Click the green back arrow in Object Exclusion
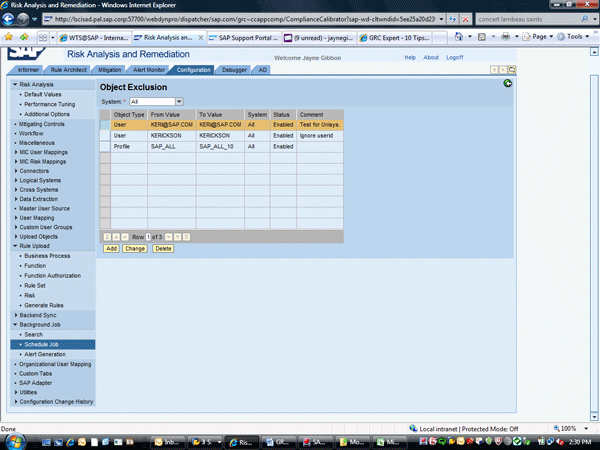The width and height of the screenshot is (600, 450). pyautogui.click(x=507, y=83)
